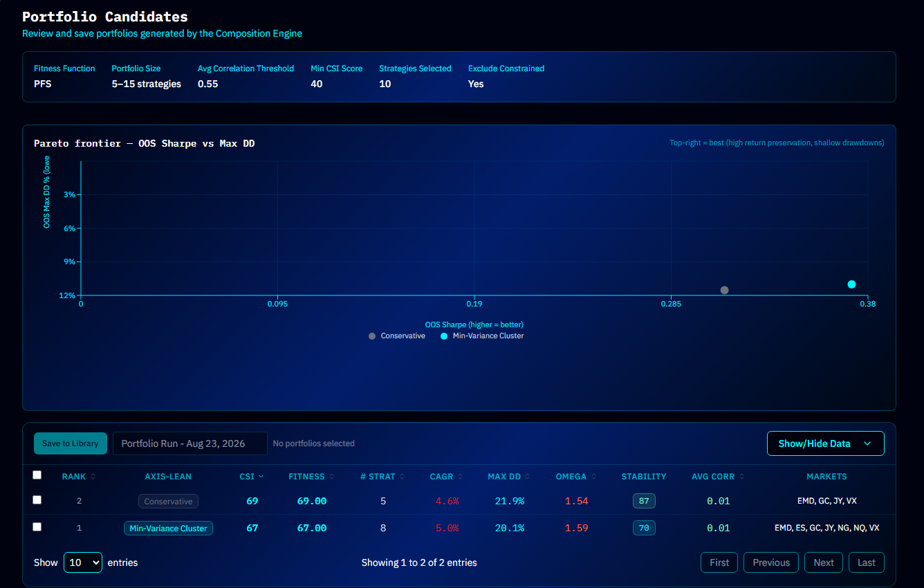Click the Previous page button

[x=771, y=562]
